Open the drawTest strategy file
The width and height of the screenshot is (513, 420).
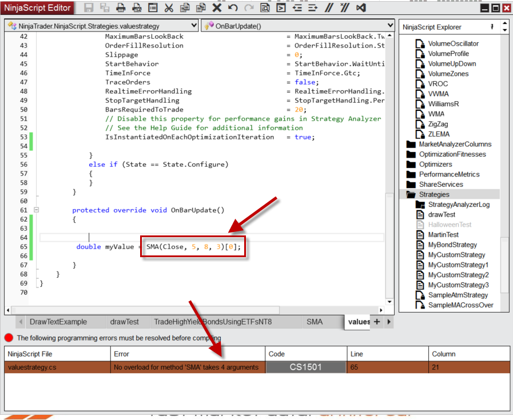coord(436,215)
